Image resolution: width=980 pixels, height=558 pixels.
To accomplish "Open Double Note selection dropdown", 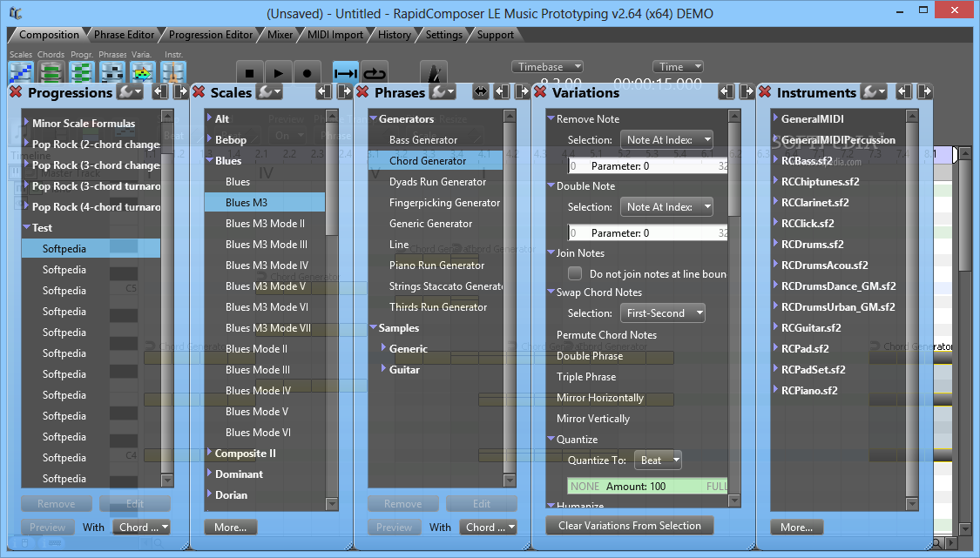I will click(666, 207).
